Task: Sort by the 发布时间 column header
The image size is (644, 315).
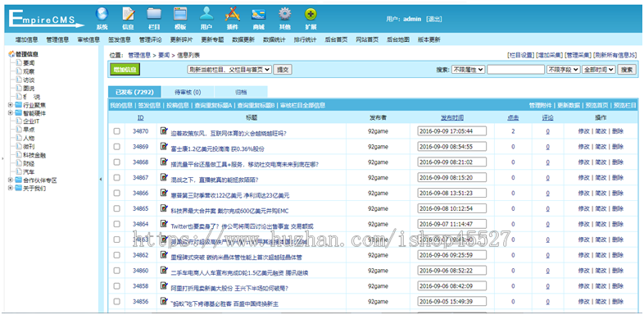Action: 452,117
